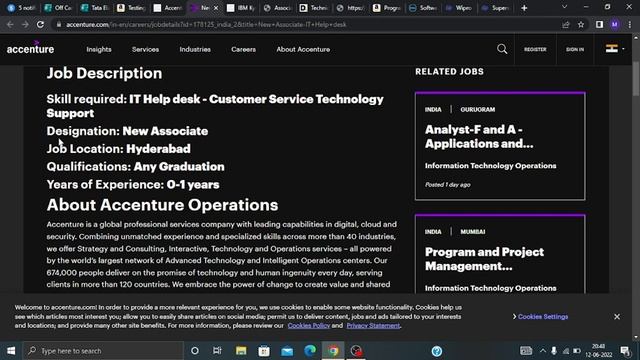Screen dimensions: 640x360
Task: Open the Privacy Statement link
Action: [373, 325]
